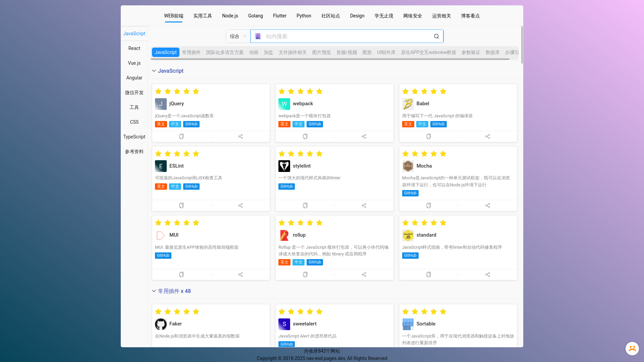The height and width of the screenshot is (362, 644).
Task: Click the search magnifier icon
Action: pyautogui.click(x=436, y=36)
